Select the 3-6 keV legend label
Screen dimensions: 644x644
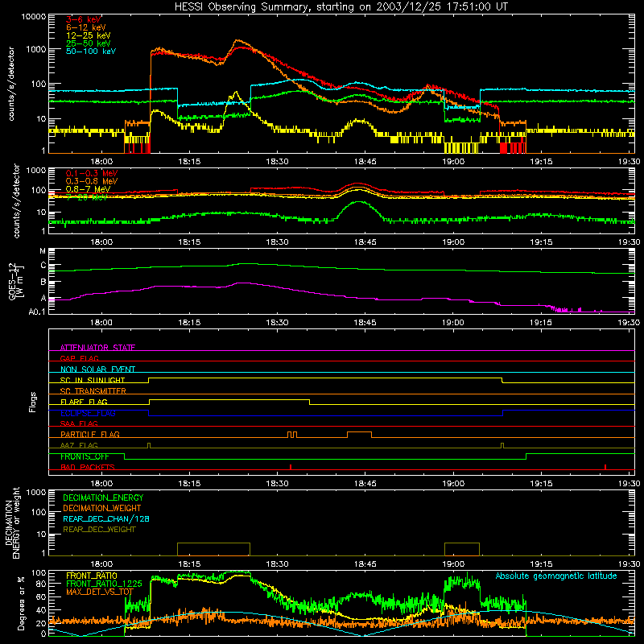coord(83,19)
